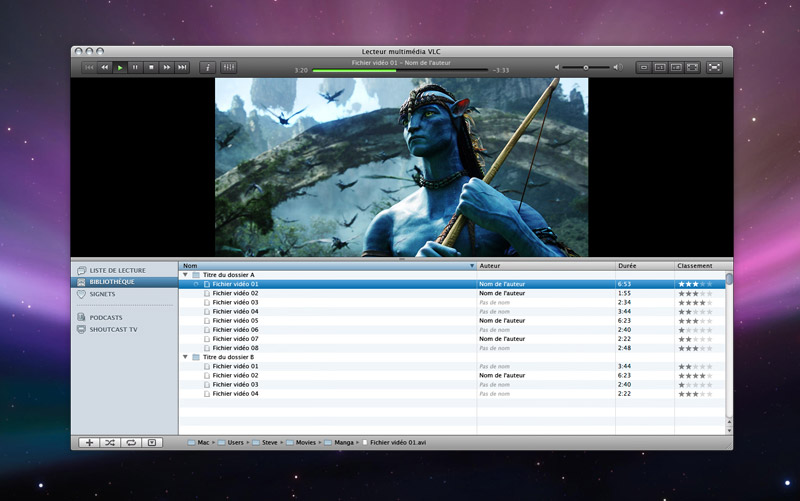Image resolution: width=800 pixels, height=501 pixels.
Task: Add media with plus button
Action: pyautogui.click(x=89, y=443)
